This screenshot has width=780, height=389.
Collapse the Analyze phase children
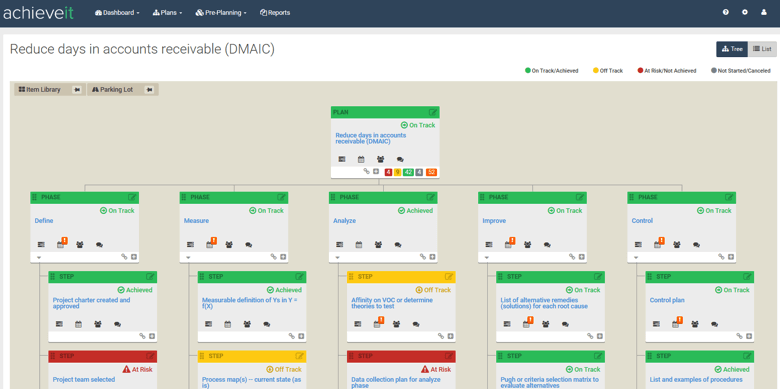point(337,258)
